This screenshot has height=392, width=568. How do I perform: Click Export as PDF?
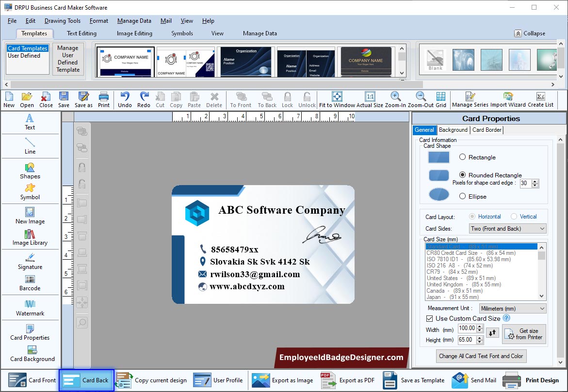pos(347,380)
